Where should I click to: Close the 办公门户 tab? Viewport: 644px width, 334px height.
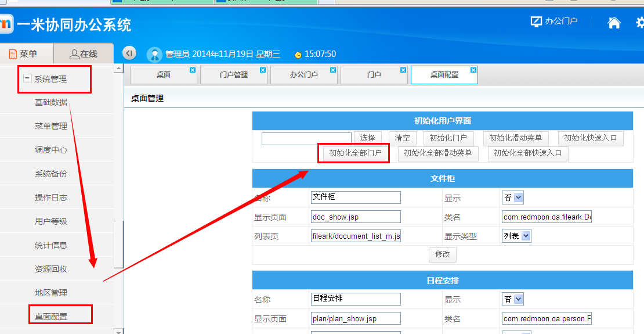pos(333,70)
